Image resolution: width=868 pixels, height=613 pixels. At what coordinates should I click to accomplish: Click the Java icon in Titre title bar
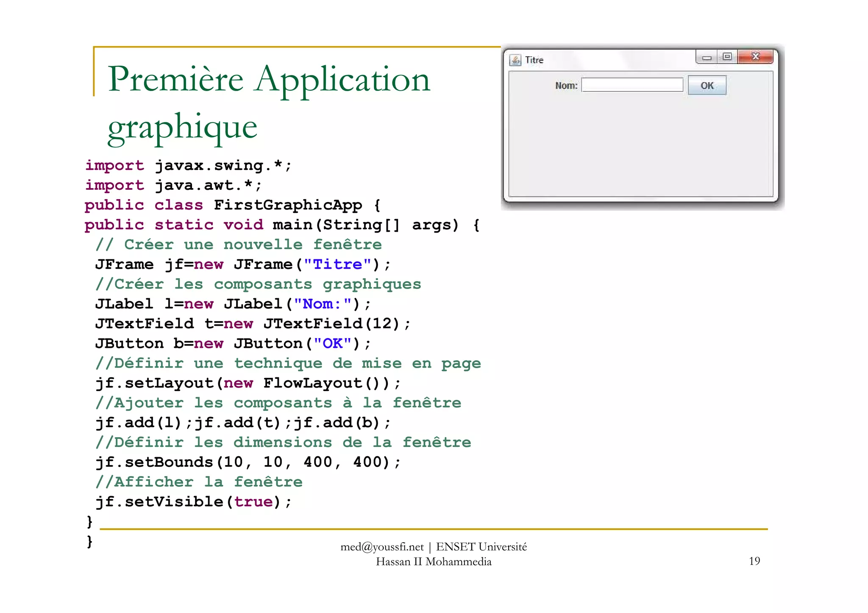click(515, 60)
